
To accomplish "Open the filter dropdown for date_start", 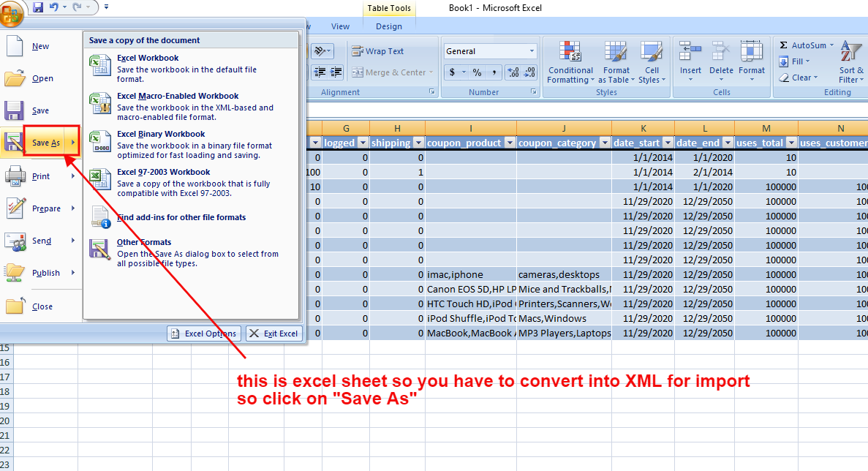I will [x=668, y=143].
